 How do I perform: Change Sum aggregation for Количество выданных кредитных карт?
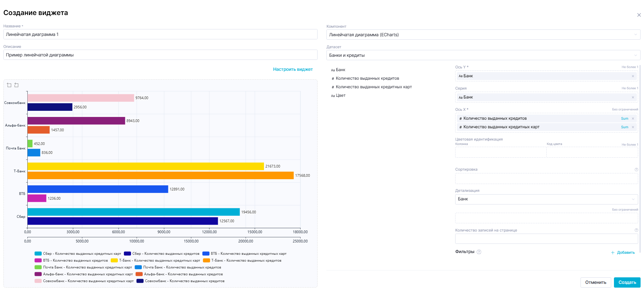click(624, 127)
